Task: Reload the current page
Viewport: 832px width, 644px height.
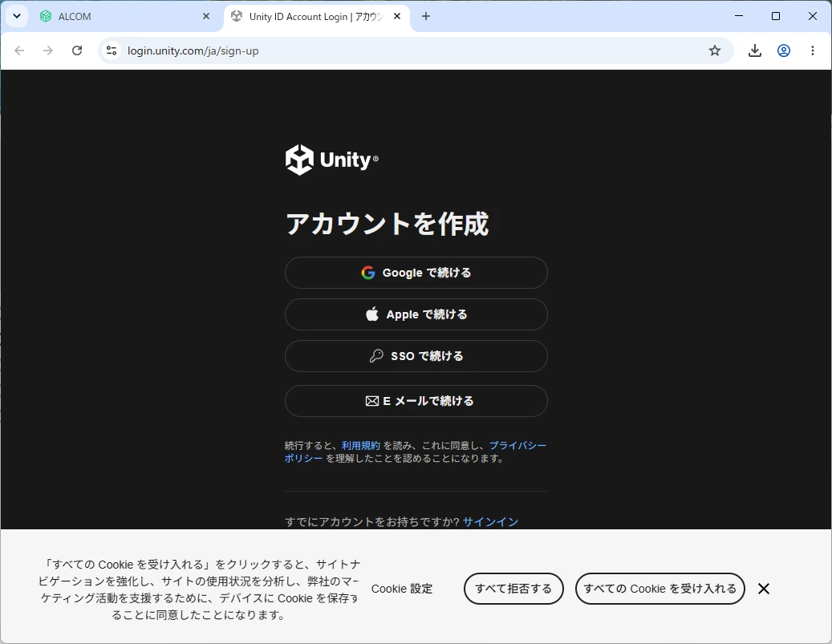Action: [x=77, y=51]
